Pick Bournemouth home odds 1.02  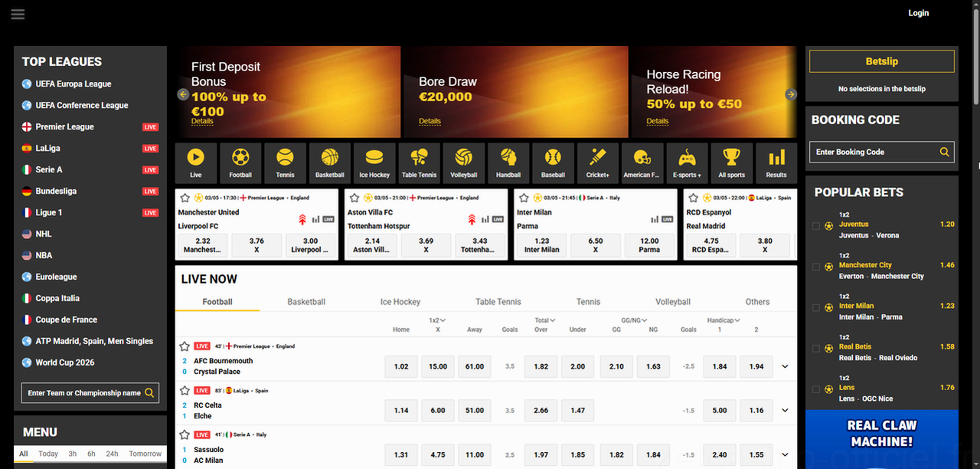401,367
